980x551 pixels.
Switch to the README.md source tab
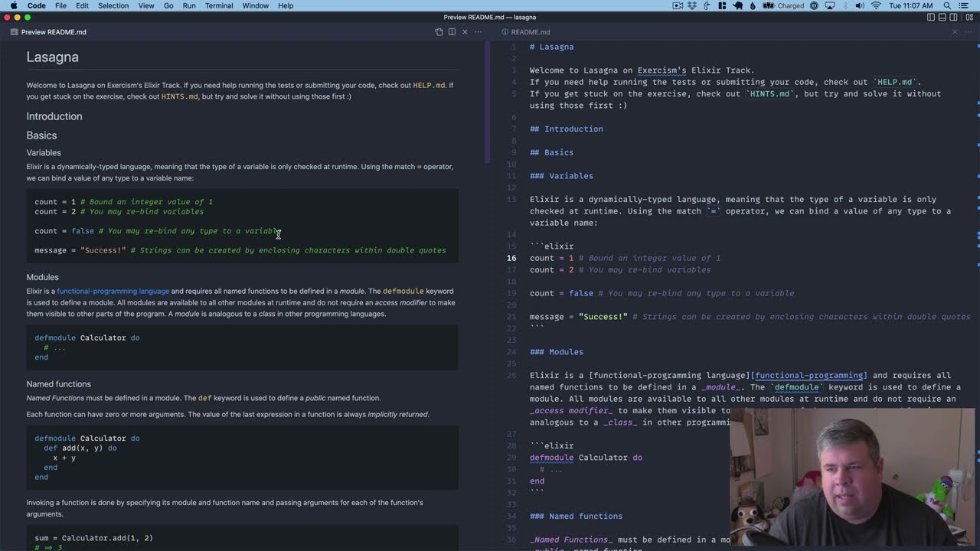[x=525, y=32]
